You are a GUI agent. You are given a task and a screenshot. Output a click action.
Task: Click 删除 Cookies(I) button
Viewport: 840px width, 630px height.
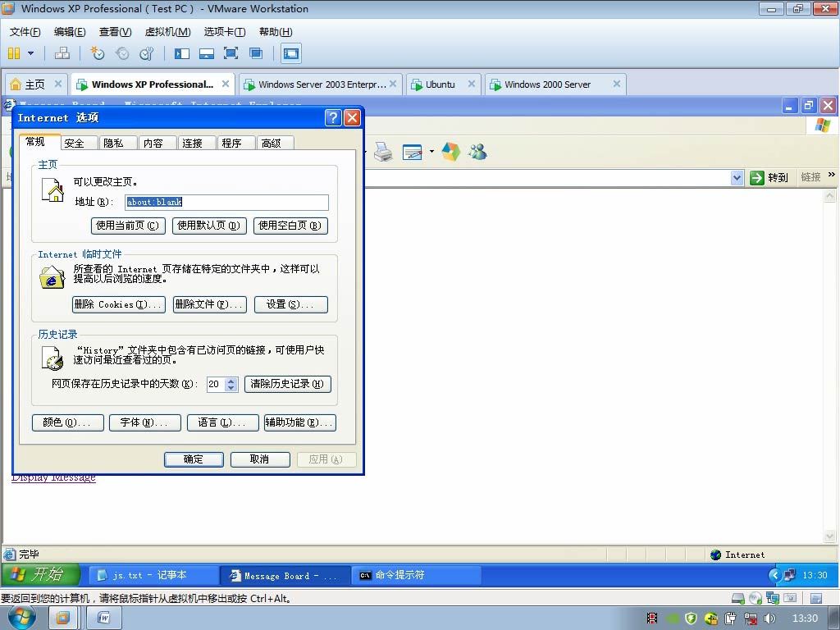tap(118, 304)
